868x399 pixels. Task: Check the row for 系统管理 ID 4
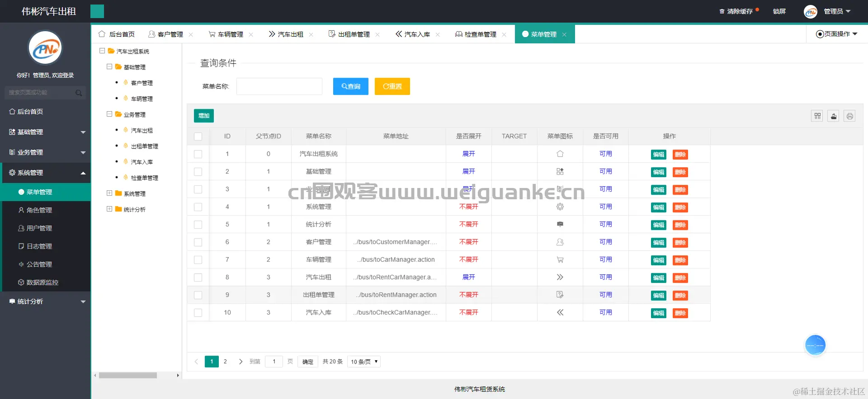point(198,207)
